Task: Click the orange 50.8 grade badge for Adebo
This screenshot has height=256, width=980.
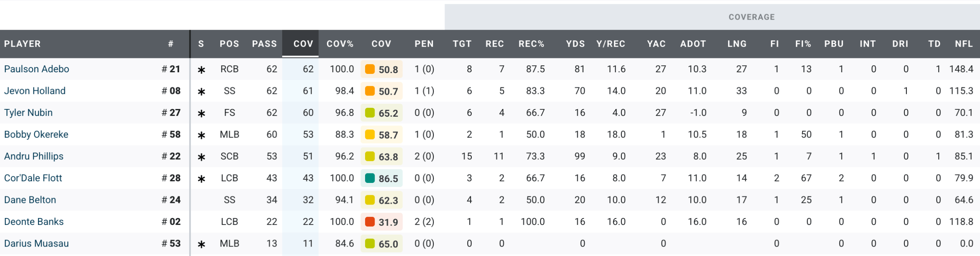Action: [381, 69]
